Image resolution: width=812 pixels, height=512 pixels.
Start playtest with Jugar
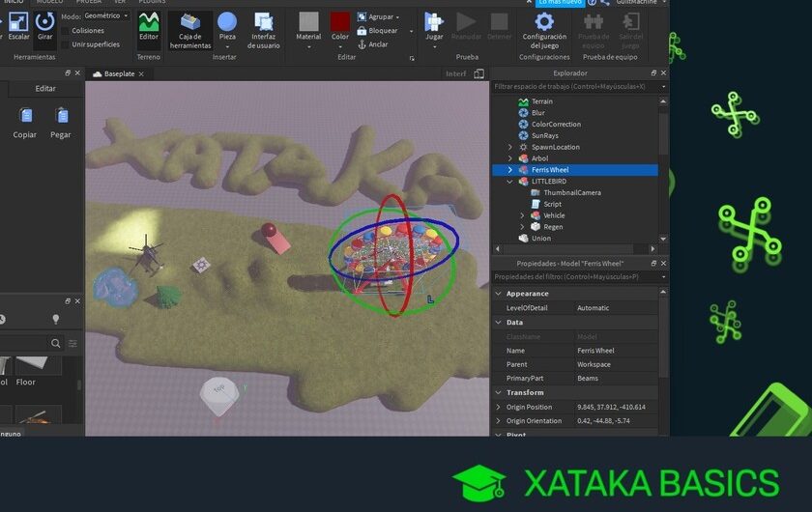pos(434,26)
